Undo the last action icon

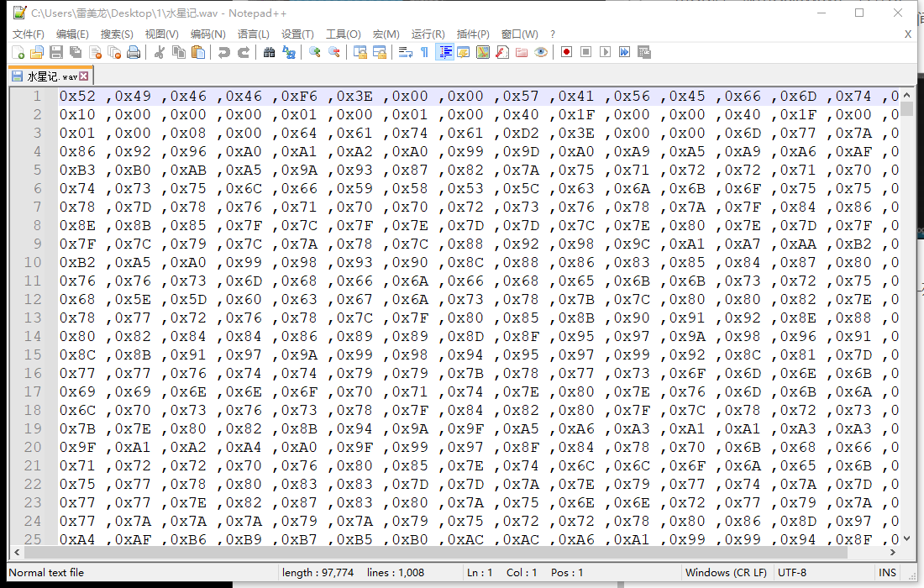224,52
